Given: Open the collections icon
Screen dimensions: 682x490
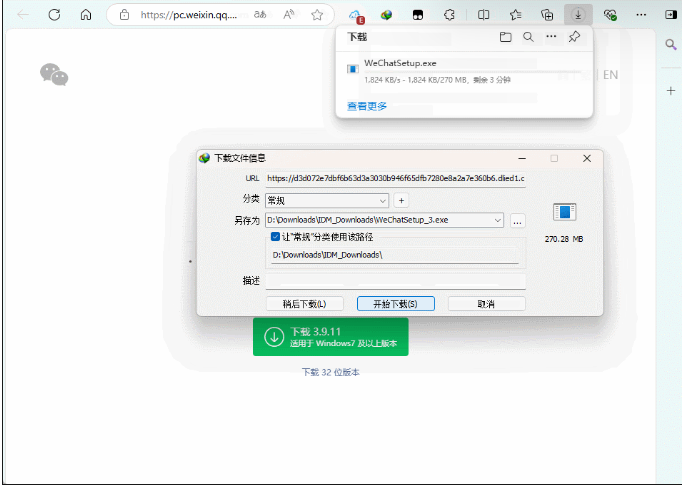Looking at the screenshot, I should click(547, 15).
